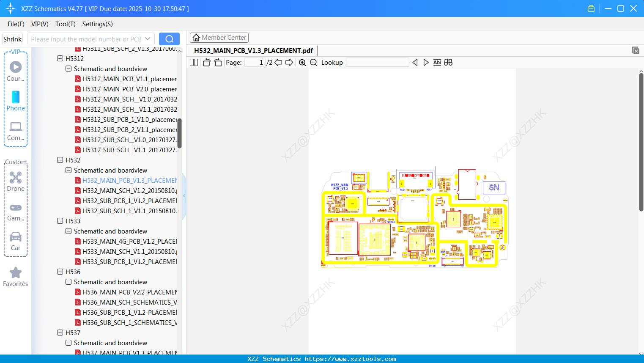Open the Drone section icon in sidebar
The height and width of the screenshot is (363, 644).
click(16, 178)
